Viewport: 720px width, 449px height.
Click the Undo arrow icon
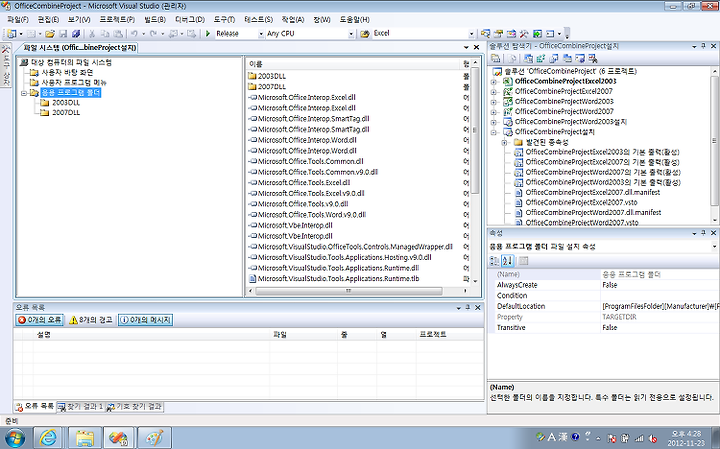[x=134, y=34]
